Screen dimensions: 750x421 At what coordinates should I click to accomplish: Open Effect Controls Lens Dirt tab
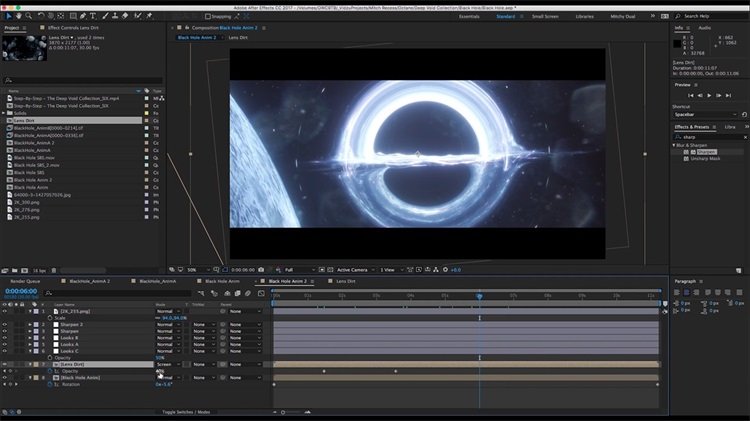point(73,28)
